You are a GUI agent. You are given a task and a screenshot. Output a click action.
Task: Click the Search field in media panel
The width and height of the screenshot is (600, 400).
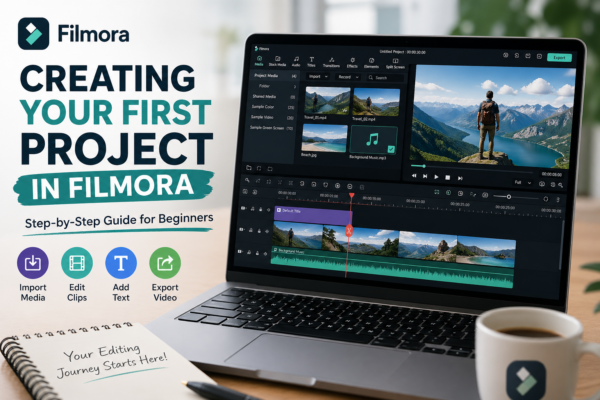[x=385, y=78]
